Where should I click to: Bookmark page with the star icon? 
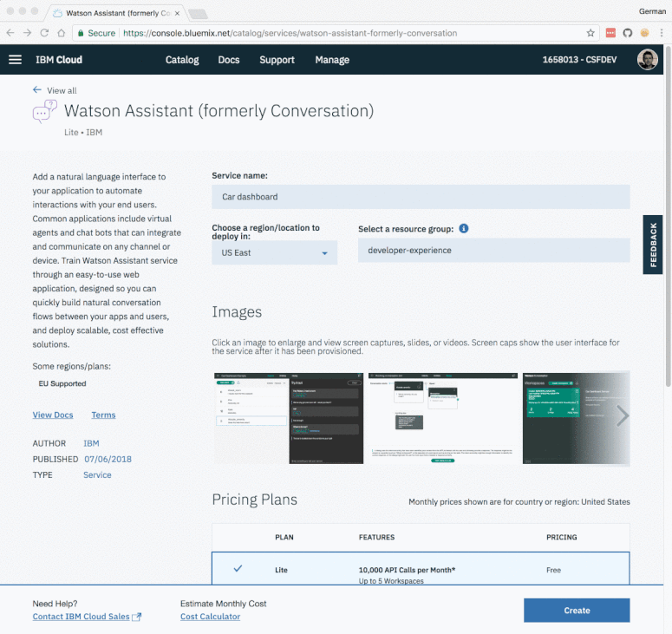tap(590, 33)
